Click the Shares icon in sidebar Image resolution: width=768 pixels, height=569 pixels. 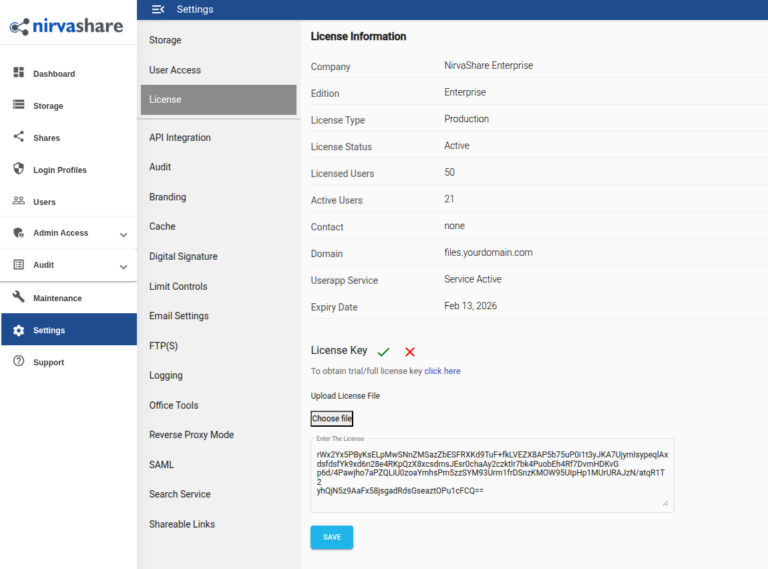[18, 137]
